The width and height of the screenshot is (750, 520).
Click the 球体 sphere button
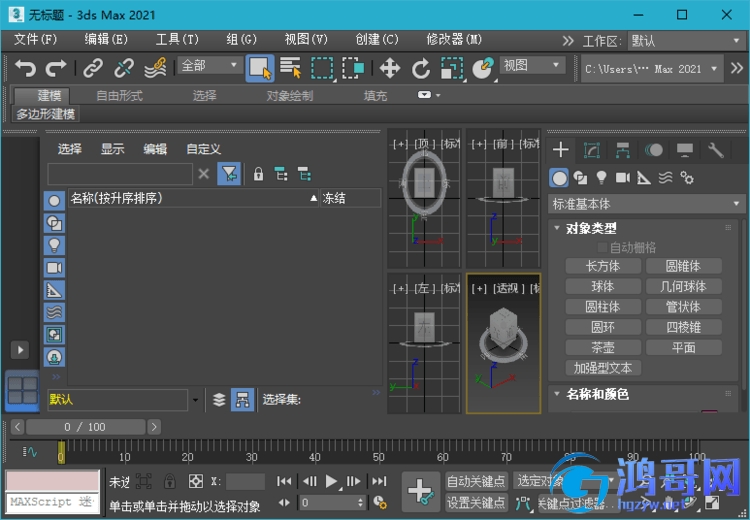click(603, 287)
